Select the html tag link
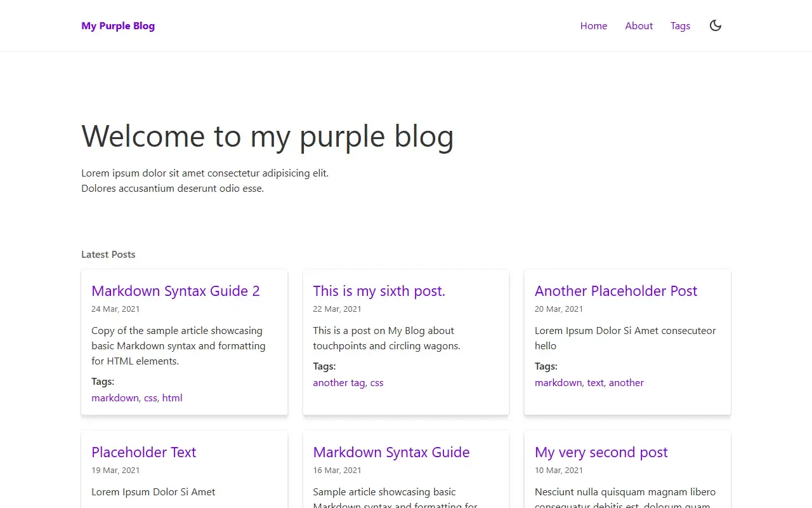The height and width of the screenshot is (508, 812). tap(172, 398)
